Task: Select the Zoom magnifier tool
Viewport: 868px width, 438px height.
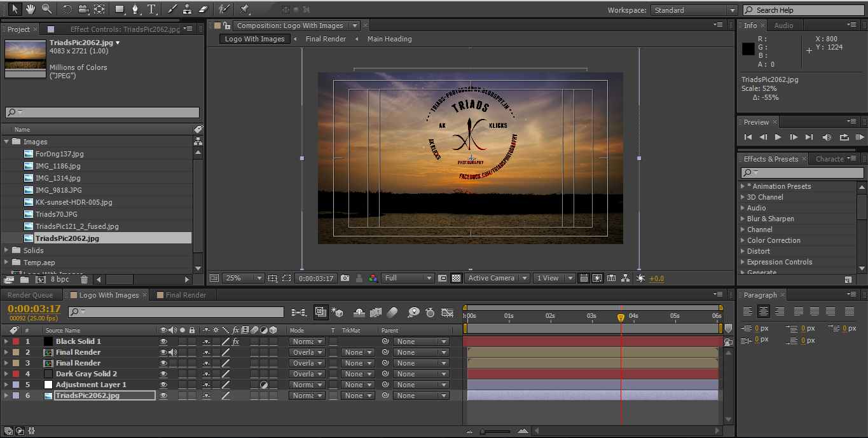Action: point(46,9)
